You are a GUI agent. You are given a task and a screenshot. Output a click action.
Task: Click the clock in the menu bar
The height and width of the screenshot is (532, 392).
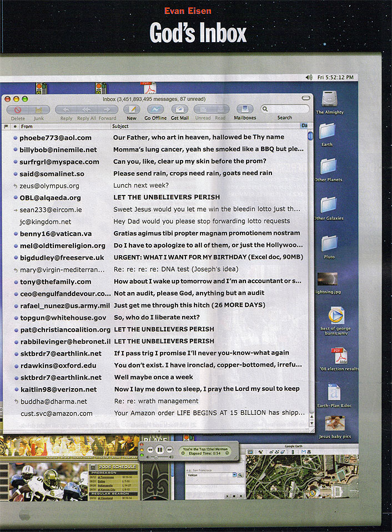click(335, 77)
